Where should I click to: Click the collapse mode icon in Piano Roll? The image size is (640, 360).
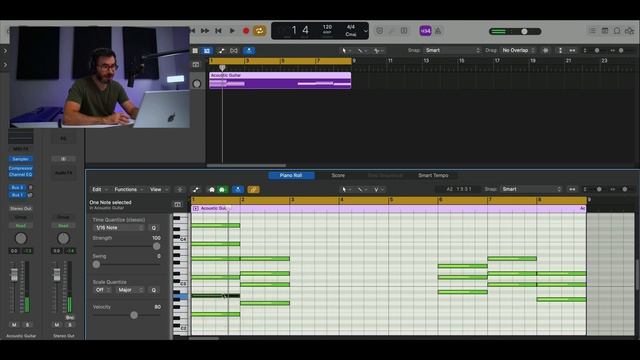click(180, 189)
